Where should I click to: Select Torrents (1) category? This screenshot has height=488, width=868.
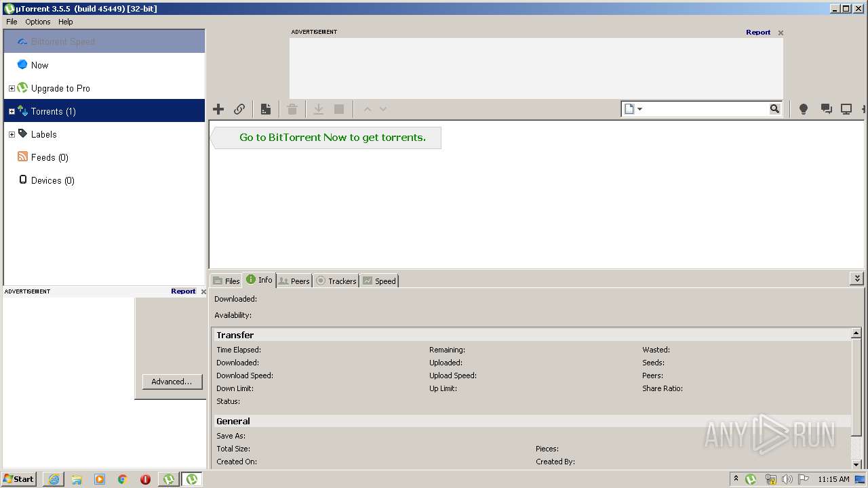coord(104,111)
